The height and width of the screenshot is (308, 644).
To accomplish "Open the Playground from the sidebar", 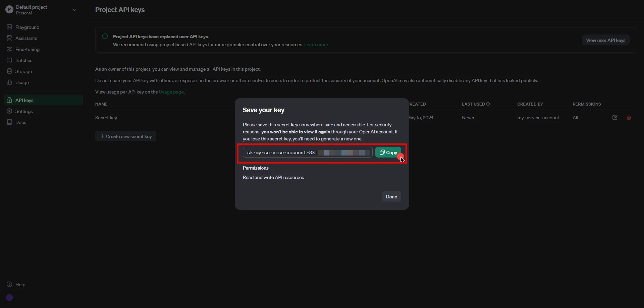I will pyautogui.click(x=28, y=27).
